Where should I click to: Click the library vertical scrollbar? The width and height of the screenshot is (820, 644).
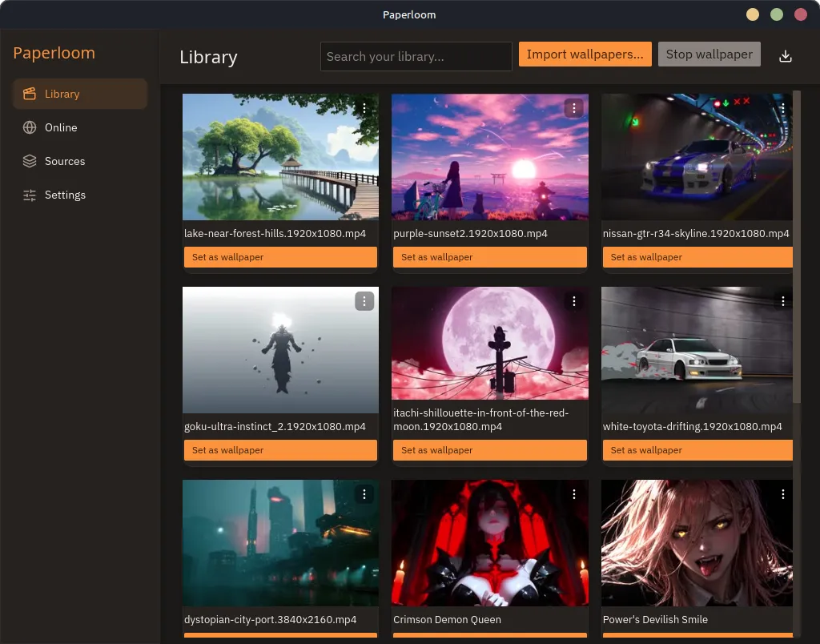point(797,247)
